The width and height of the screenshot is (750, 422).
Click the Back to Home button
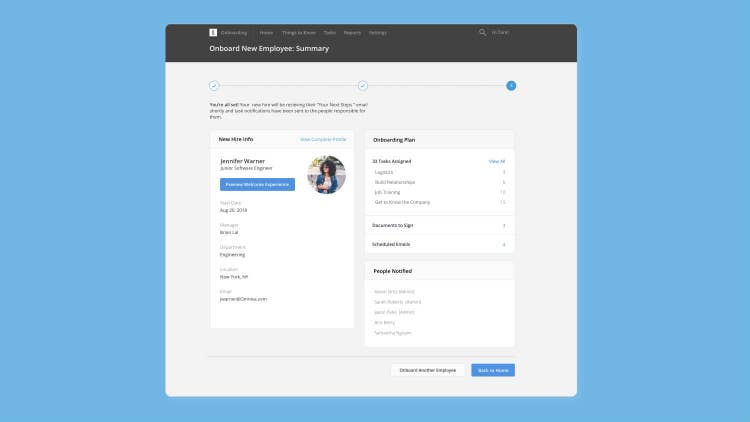(493, 370)
